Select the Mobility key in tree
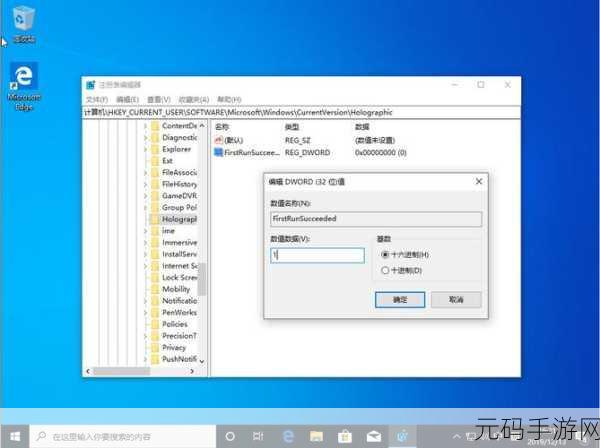 coord(176,289)
